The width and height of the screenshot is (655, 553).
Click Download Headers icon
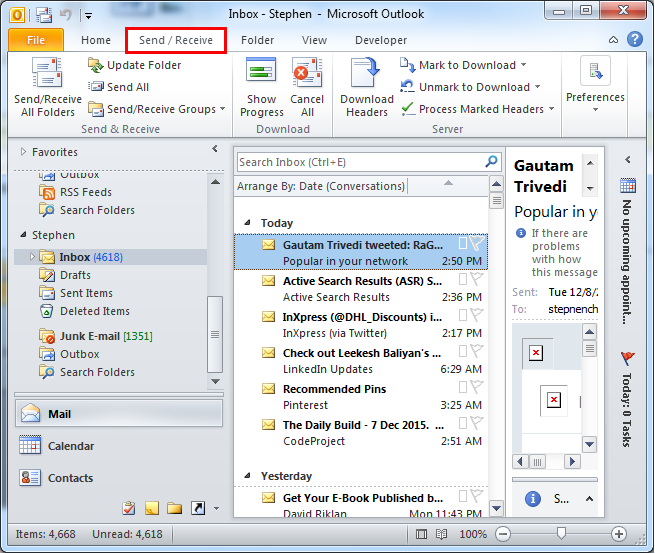point(366,72)
